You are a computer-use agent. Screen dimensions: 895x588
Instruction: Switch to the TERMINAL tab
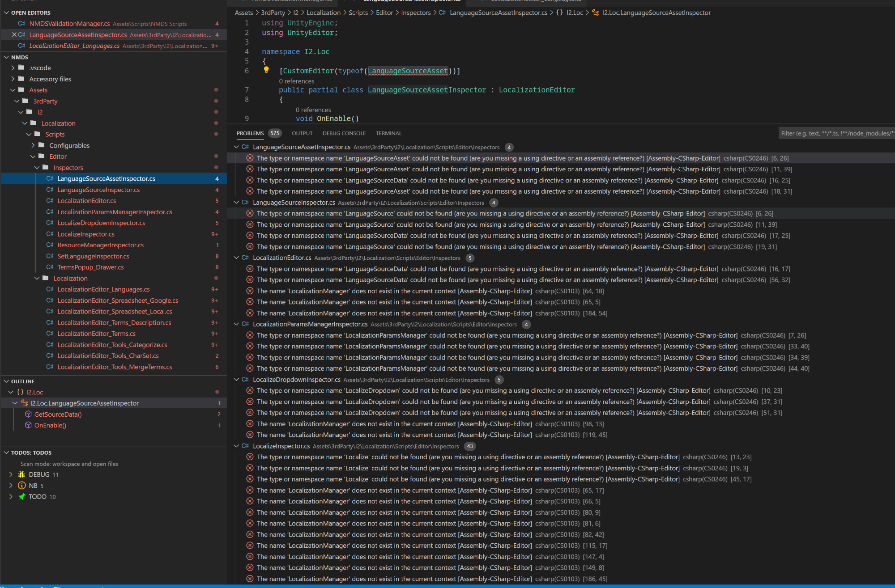[x=388, y=133]
